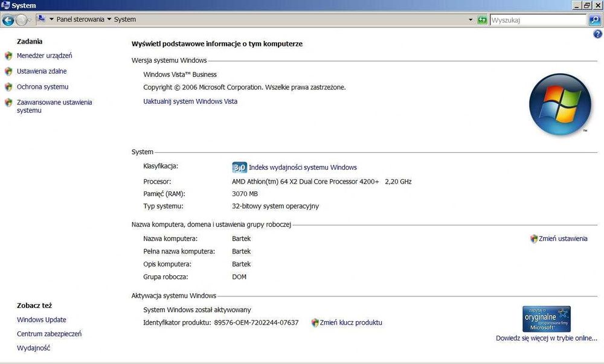Open Zaawansowane ustawienia systemu link
The image size is (604, 364).
click(x=54, y=106)
